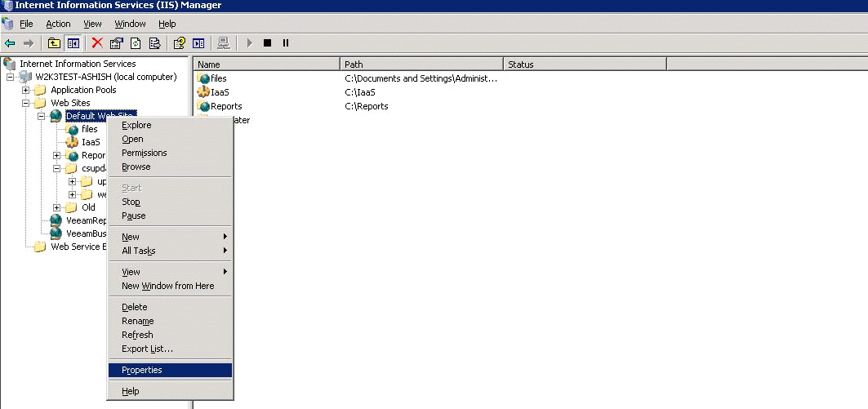868x409 pixels.
Task: Choose Export List... in the context menu
Action: coord(170,349)
